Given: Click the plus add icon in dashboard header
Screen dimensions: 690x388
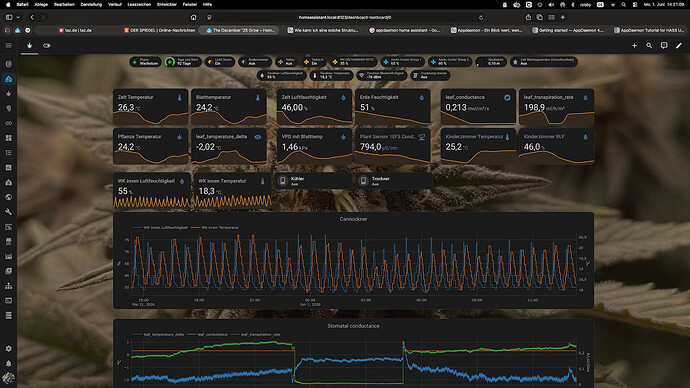Looking at the screenshot, I should click(x=634, y=46).
